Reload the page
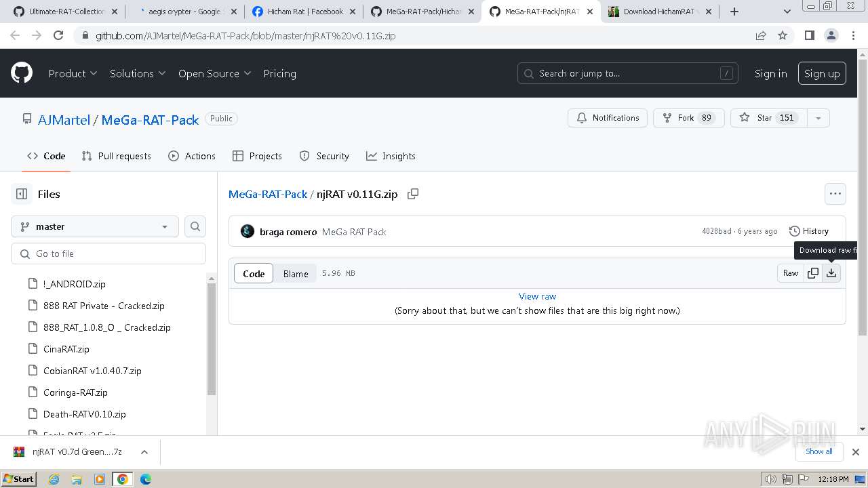 [58, 35]
